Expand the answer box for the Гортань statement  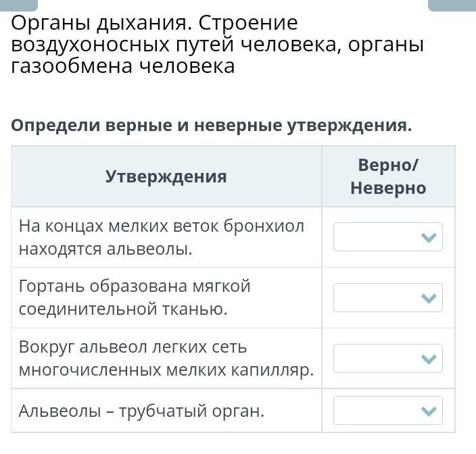[x=387, y=298]
